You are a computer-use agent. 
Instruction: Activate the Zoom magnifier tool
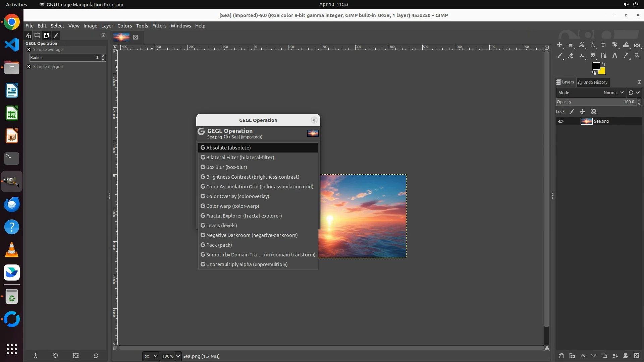637,56
